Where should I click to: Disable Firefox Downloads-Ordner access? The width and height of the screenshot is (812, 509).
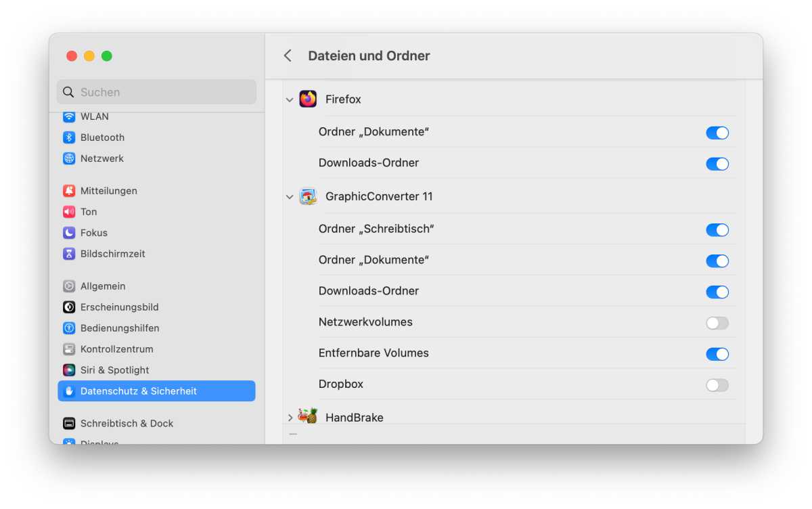tap(717, 164)
